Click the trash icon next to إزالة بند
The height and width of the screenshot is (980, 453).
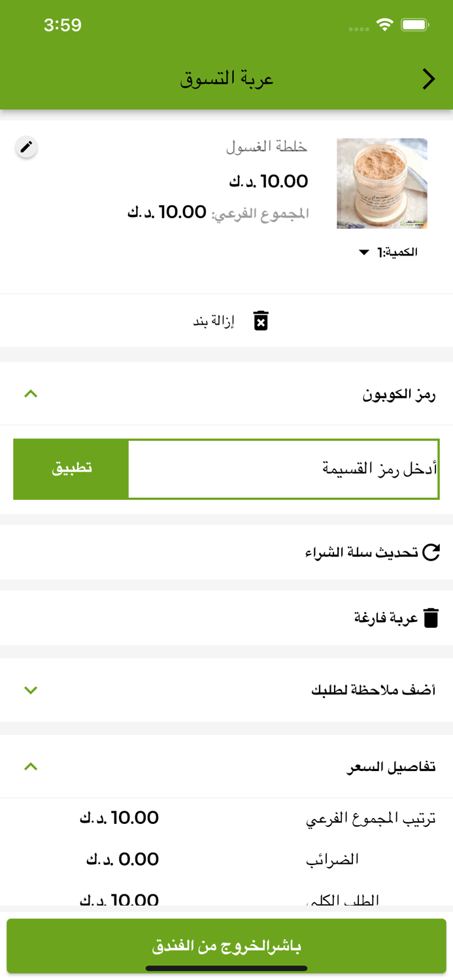click(260, 319)
